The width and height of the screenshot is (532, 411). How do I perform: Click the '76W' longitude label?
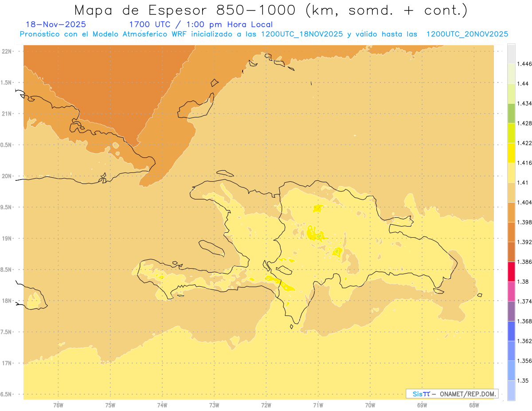click(x=58, y=405)
